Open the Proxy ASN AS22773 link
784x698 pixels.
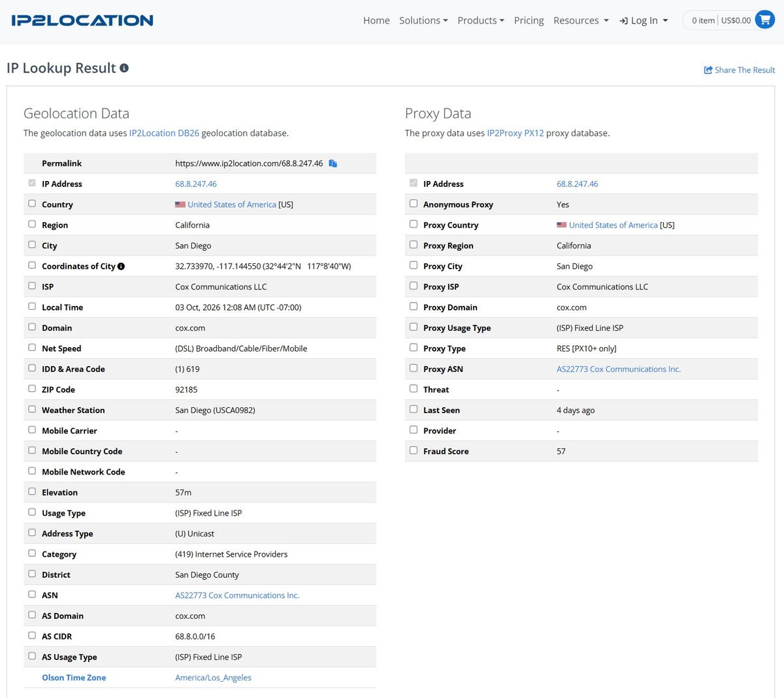[x=619, y=369]
